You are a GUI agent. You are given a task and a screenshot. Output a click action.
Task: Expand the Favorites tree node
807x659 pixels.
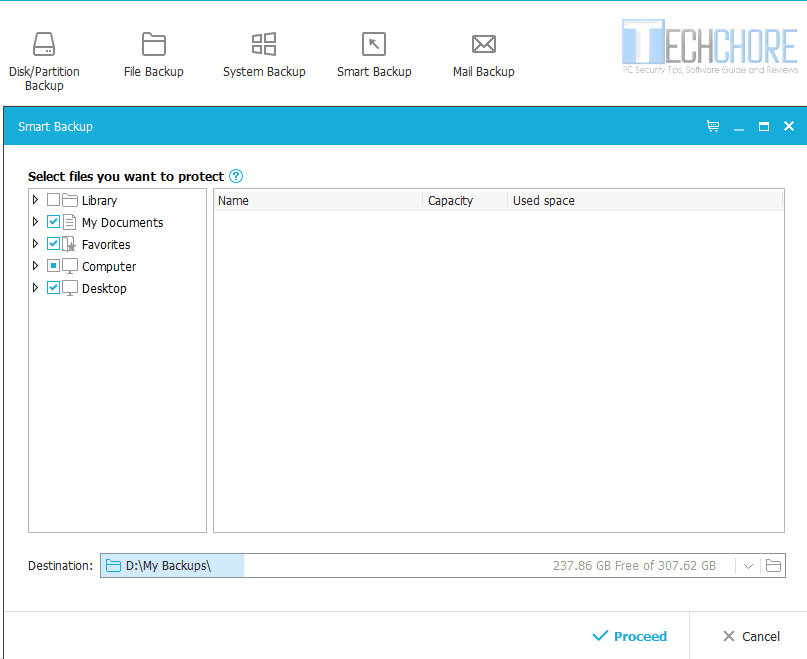click(x=35, y=244)
